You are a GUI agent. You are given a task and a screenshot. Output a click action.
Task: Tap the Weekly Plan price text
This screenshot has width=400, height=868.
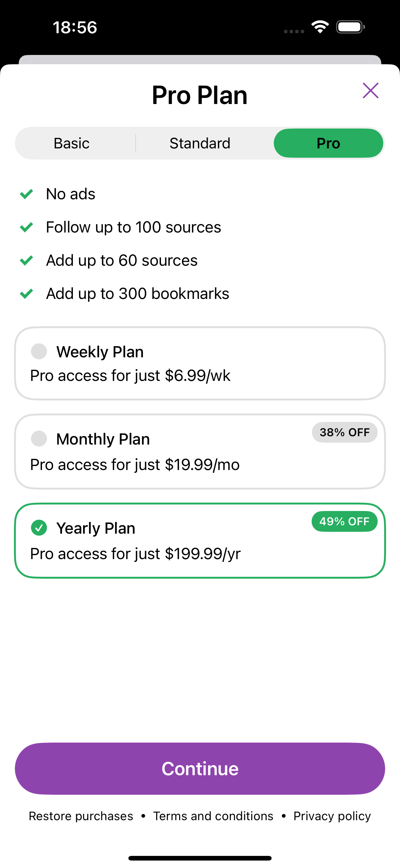(x=130, y=375)
